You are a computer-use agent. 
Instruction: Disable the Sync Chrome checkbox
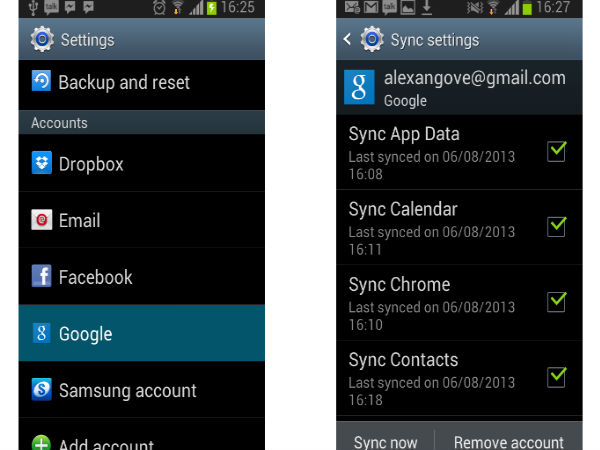(557, 301)
